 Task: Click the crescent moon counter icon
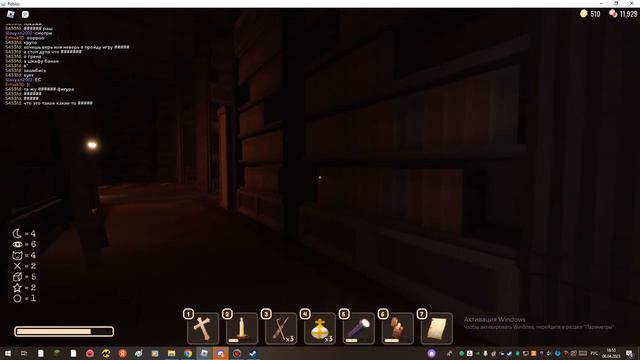point(17,233)
